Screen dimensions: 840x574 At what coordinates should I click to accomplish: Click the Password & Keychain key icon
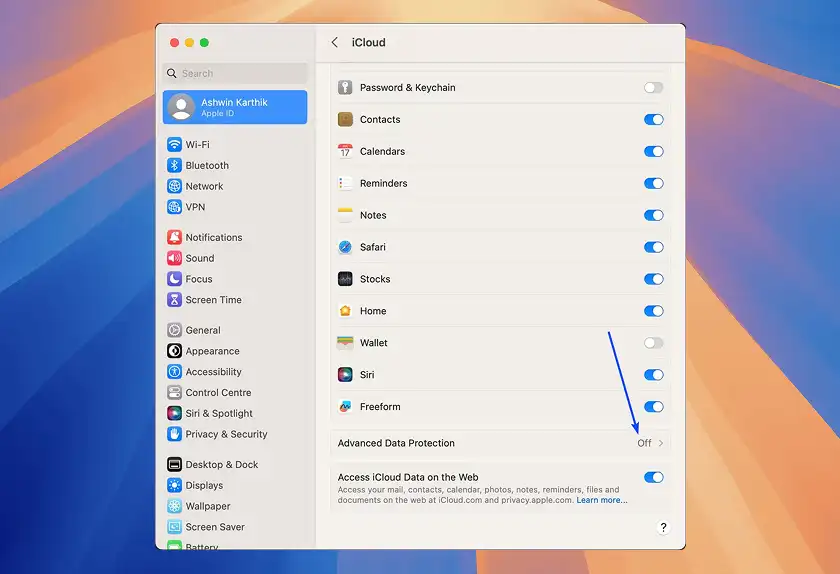(x=345, y=87)
